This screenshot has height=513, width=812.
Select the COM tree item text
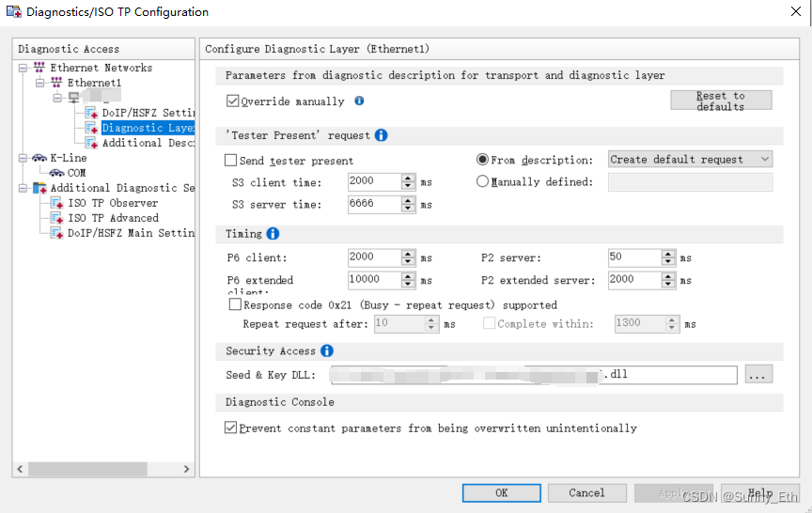77,172
